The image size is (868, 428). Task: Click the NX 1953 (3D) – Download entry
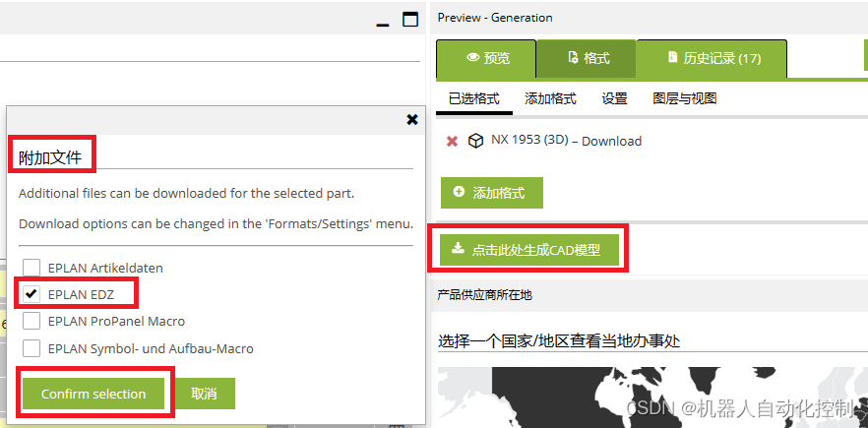point(566,141)
